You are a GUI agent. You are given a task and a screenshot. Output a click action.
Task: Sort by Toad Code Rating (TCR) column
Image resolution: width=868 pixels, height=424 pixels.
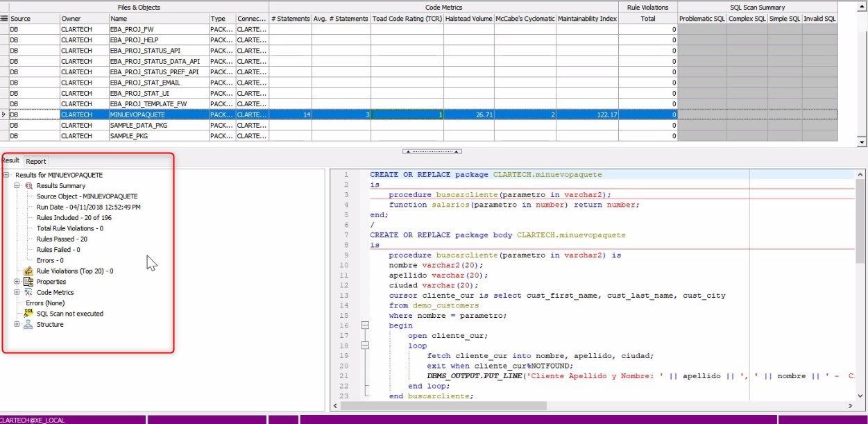(x=407, y=19)
